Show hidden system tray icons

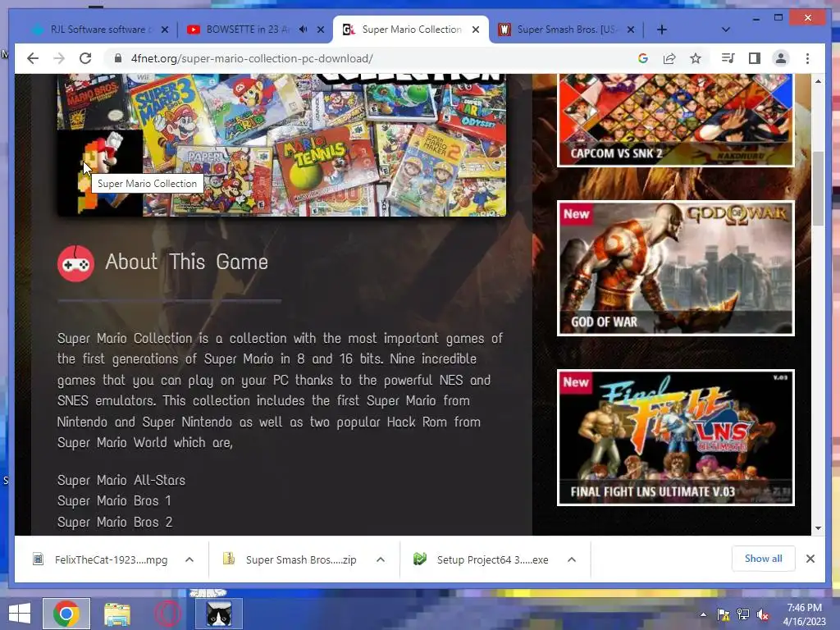pyautogui.click(x=703, y=614)
